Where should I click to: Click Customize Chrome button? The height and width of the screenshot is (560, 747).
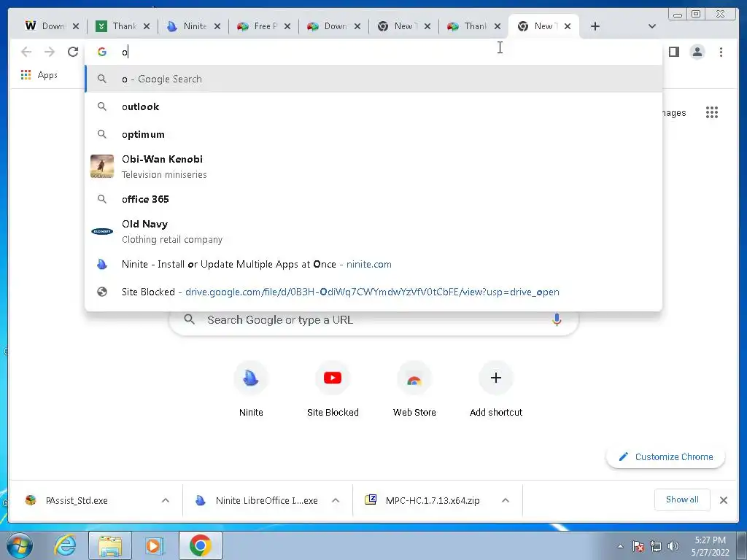pyautogui.click(x=665, y=456)
